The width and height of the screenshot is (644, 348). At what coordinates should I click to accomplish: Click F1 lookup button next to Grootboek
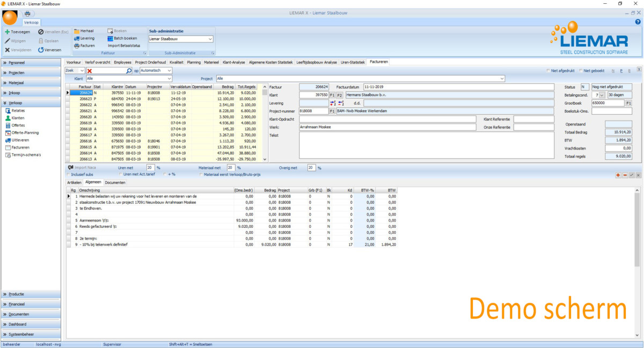(x=628, y=103)
